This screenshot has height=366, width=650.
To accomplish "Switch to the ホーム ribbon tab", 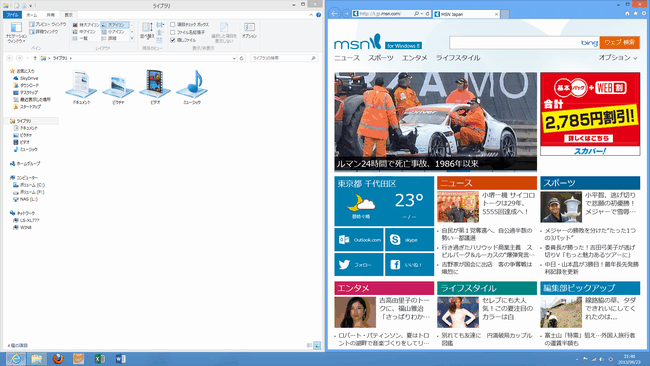I will [x=32, y=15].
